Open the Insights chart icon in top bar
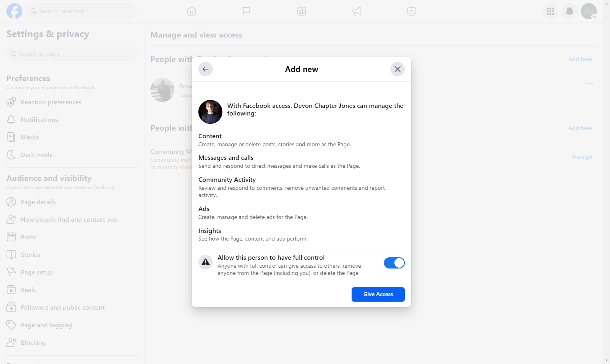This screenshot has height=364, width=610. (302, 11)
